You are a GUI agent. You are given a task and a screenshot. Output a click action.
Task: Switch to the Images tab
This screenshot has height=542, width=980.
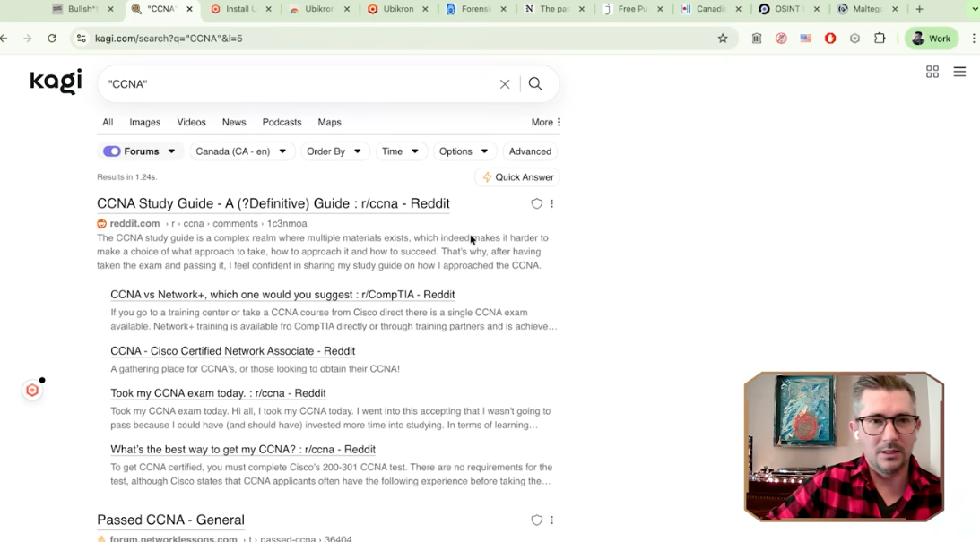tap(144, 122)
